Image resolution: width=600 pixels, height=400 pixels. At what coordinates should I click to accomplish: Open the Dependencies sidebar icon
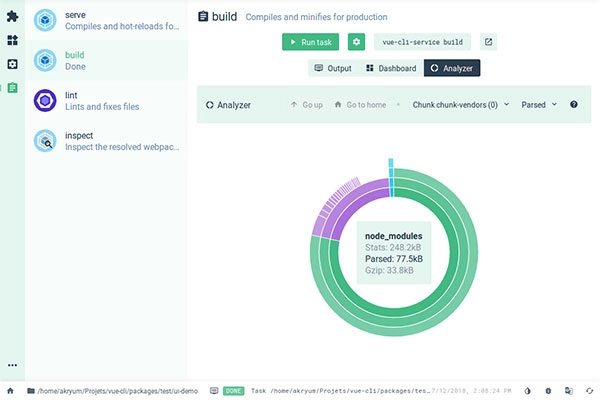pos(12,41)
